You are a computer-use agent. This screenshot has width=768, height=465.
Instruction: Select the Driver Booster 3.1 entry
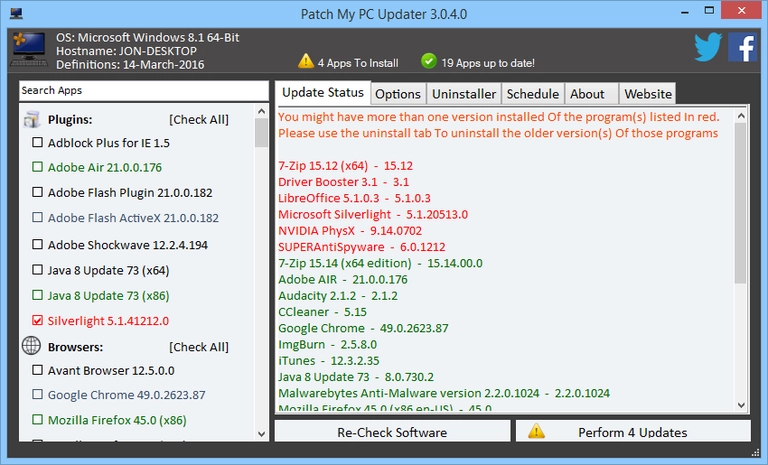pyautogui.click(x=343, y=182)
